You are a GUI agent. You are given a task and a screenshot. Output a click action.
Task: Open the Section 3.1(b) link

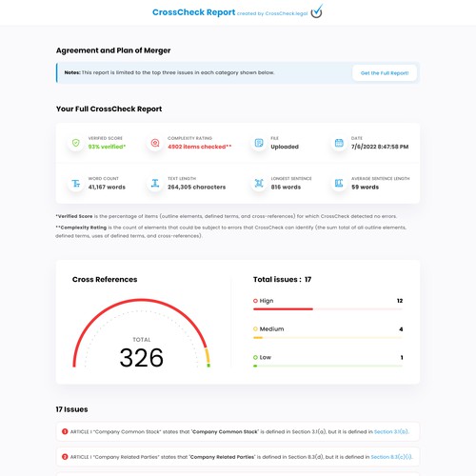point(391,431)
